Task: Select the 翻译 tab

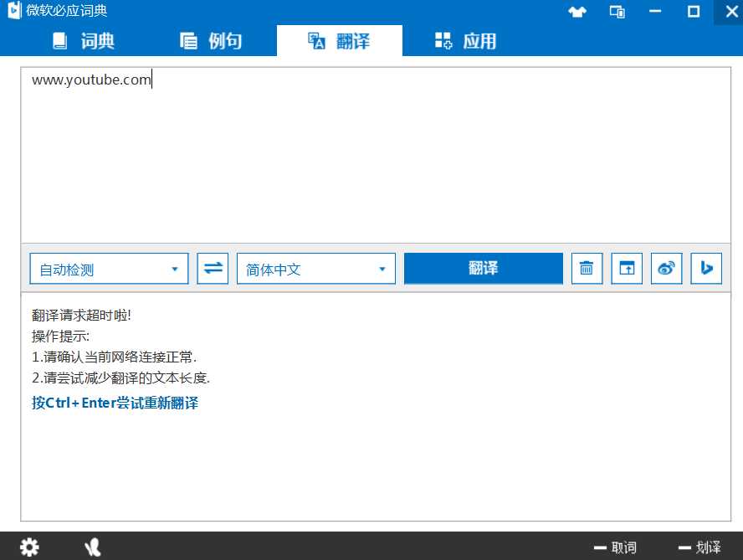Action: (x=339, y=41)
